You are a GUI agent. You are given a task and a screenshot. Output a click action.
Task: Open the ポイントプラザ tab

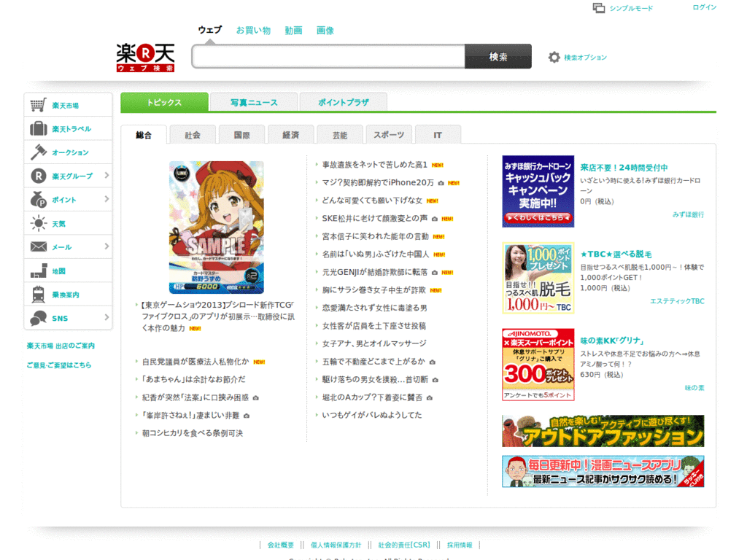(344, 102)
